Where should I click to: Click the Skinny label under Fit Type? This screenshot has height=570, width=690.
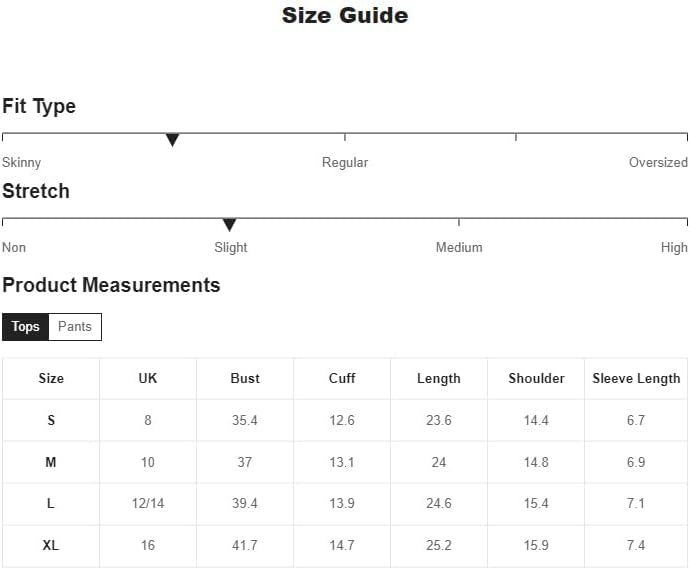pos(22,162)
